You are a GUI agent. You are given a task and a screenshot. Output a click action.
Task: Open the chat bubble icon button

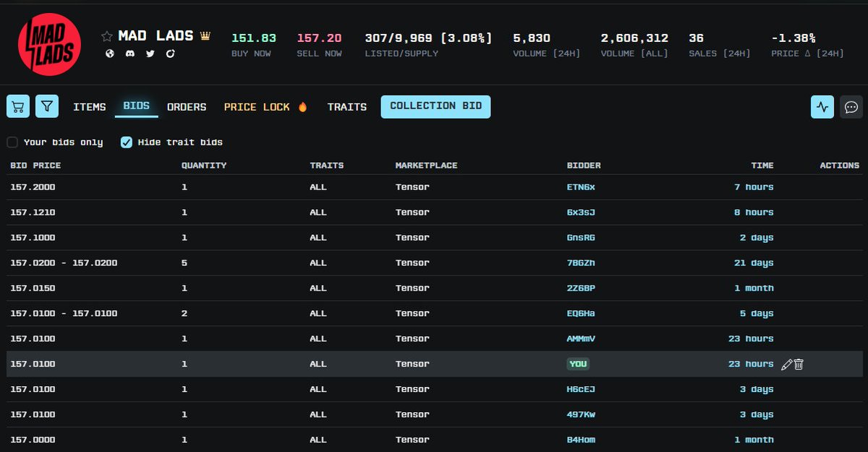851,106
